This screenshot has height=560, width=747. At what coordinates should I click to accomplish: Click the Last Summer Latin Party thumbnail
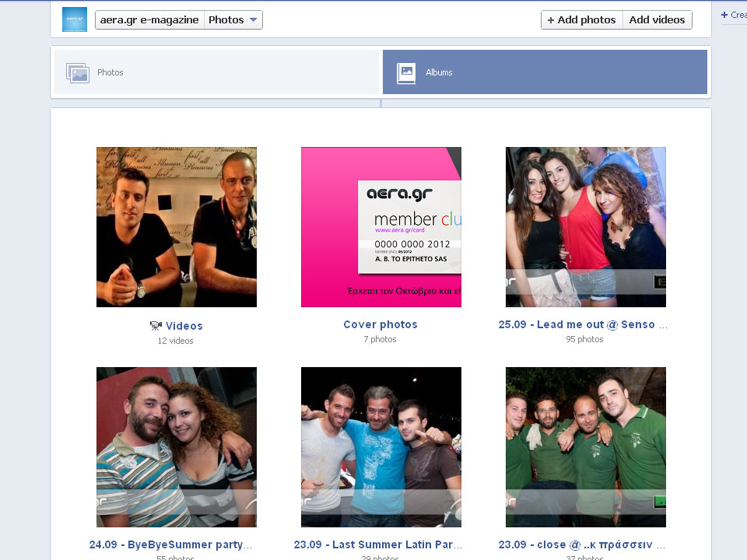tap(381, 446)
